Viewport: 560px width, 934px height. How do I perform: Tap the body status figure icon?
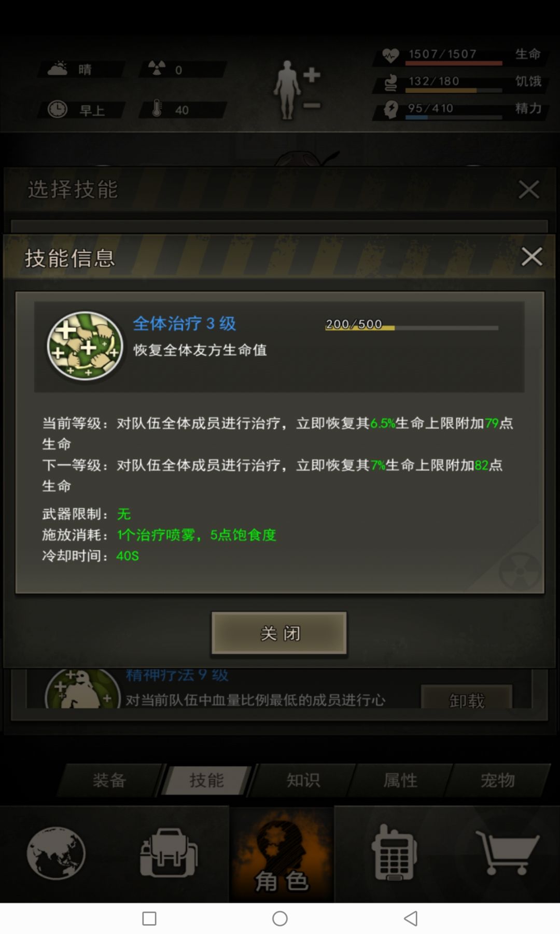pyautogui.click(x=298, y=89)
